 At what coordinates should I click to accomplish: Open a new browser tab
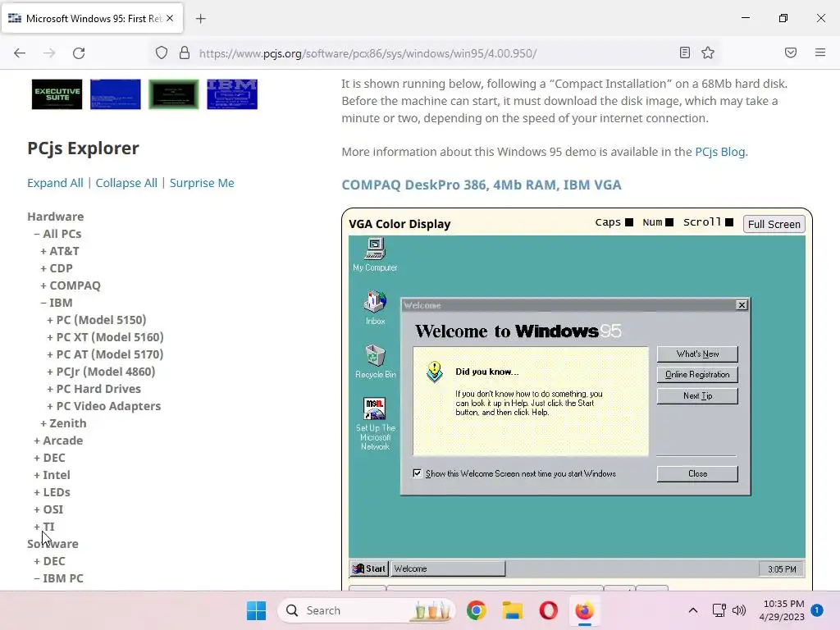click(x=200, y=19)
